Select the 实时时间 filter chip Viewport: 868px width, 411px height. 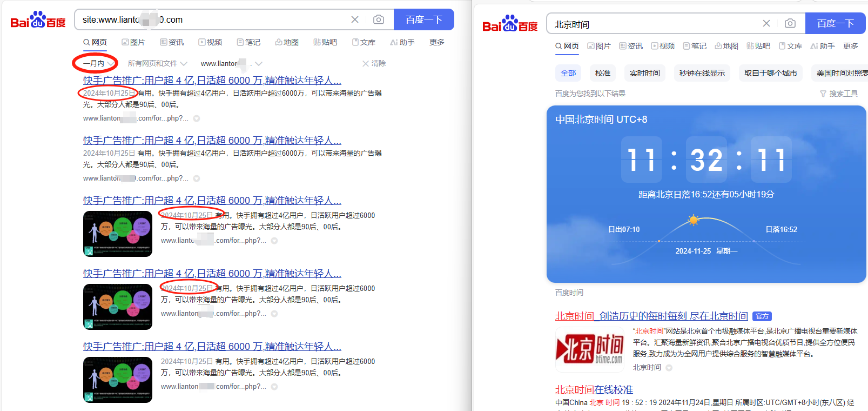tap(645, 73)
